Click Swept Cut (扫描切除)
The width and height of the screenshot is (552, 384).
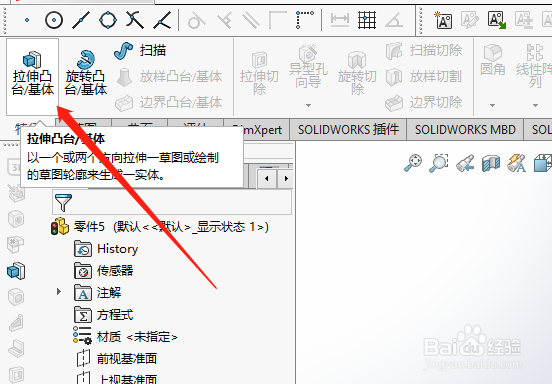[x=424, y=51]
